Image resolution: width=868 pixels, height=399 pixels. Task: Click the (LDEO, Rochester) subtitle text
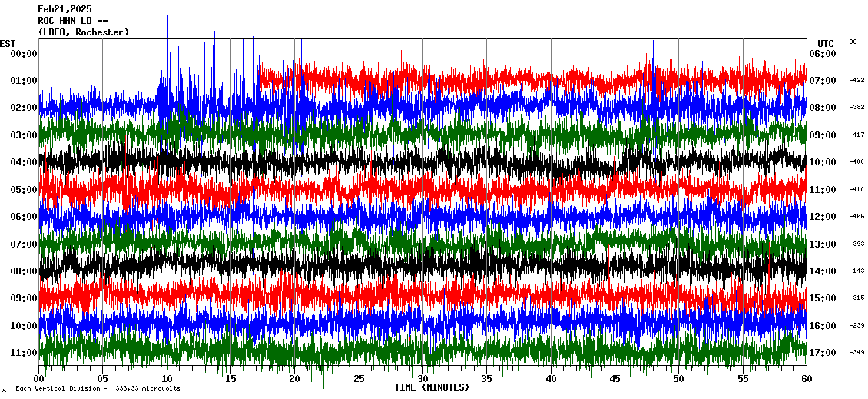pyautogui.click(x=83, y=32)
